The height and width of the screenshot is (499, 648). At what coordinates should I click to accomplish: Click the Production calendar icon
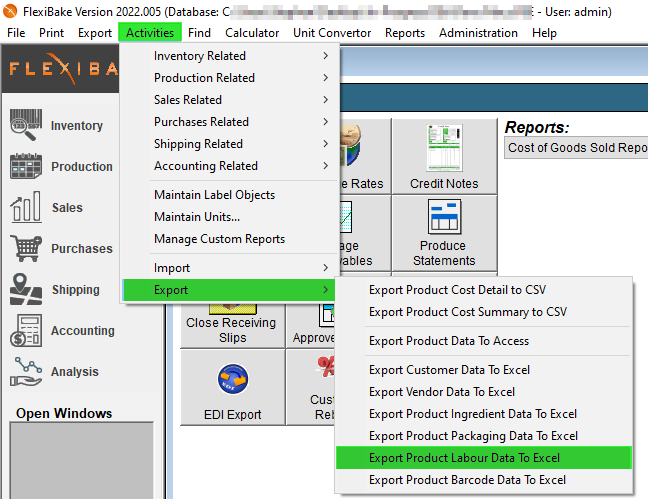[x=26, y=166]
